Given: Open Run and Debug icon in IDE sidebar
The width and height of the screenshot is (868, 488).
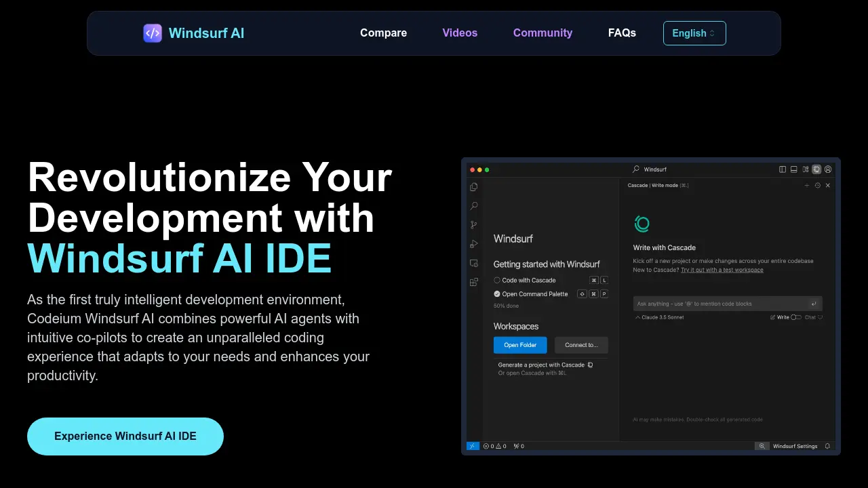Looking at the screenshot, I should point(473,244).
